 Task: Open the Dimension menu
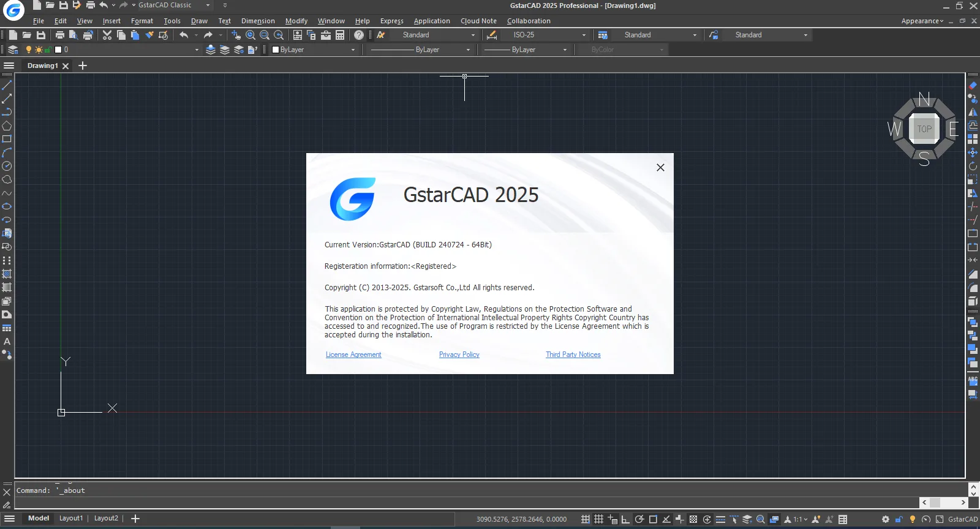(x=258, y=21)
